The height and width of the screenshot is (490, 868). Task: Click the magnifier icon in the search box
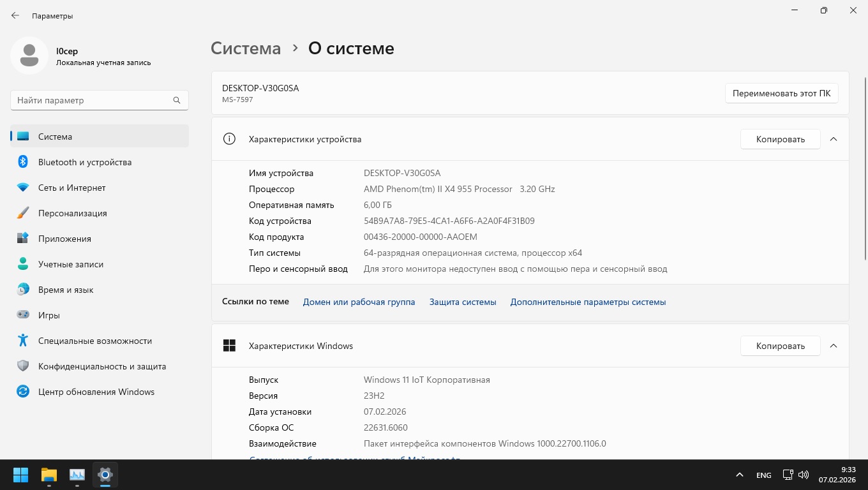tap(177, 100)
